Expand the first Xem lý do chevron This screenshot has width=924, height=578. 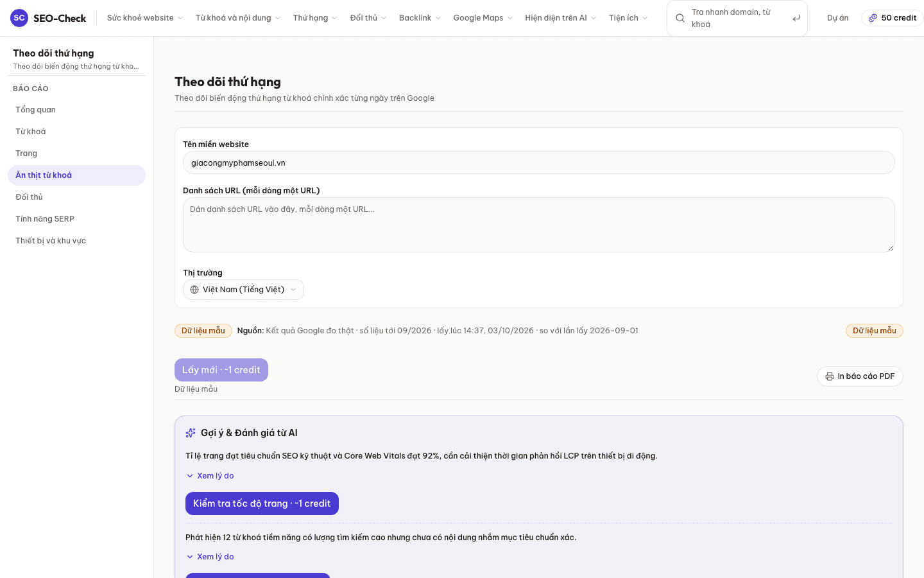coord(190,476)
